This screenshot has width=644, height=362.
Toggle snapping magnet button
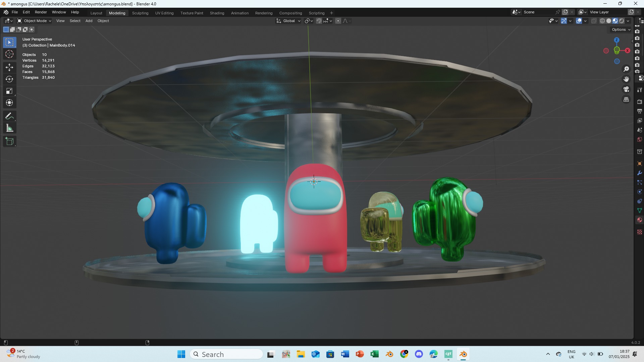319,21
